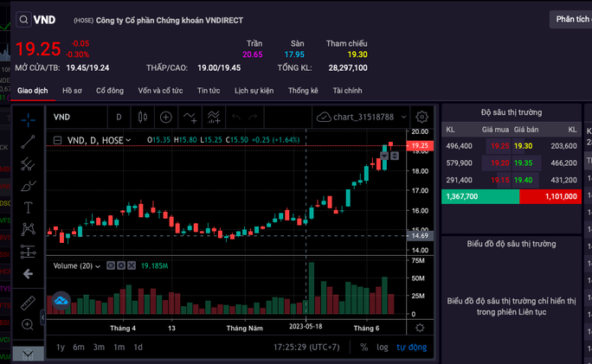This screenshot has height=364, width=592.
Task: Click the compare symbol plus icon
Action: [165, 117]
